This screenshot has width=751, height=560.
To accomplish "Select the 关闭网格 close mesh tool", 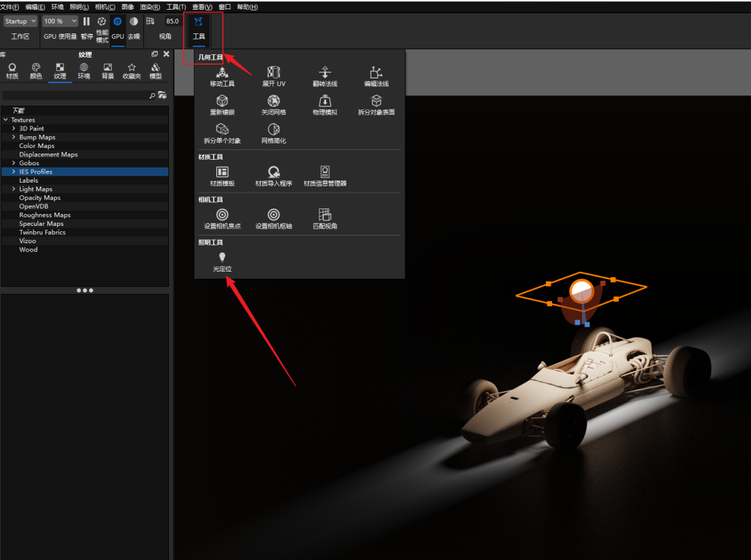I will click(x=273, y=106).
